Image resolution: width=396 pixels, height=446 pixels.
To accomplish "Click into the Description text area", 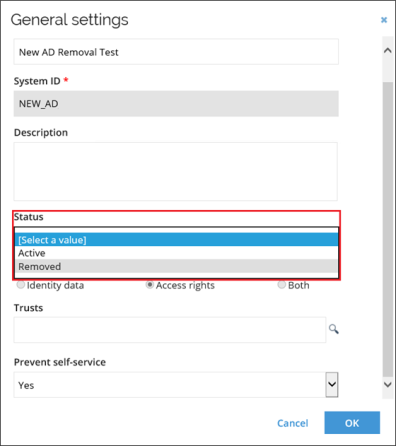I will 176,171.
